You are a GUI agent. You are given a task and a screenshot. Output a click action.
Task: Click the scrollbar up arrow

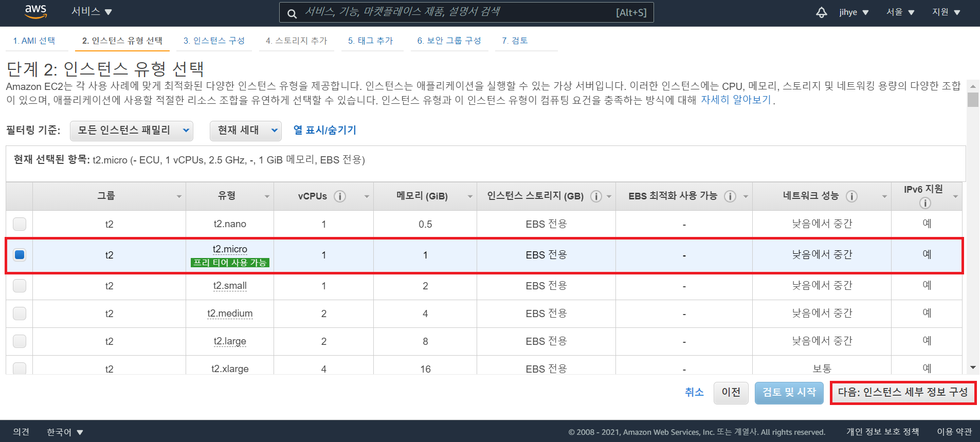[x=973, y=86]
